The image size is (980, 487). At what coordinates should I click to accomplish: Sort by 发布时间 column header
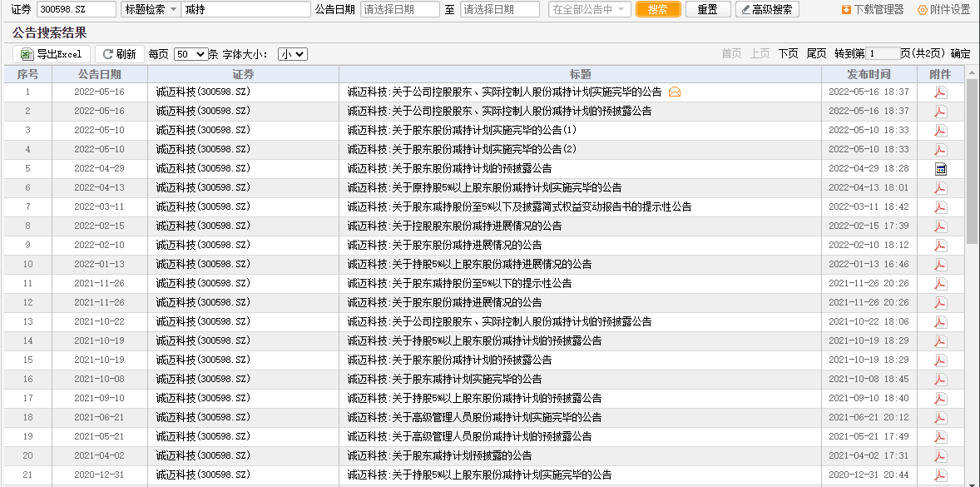[869, 74]
